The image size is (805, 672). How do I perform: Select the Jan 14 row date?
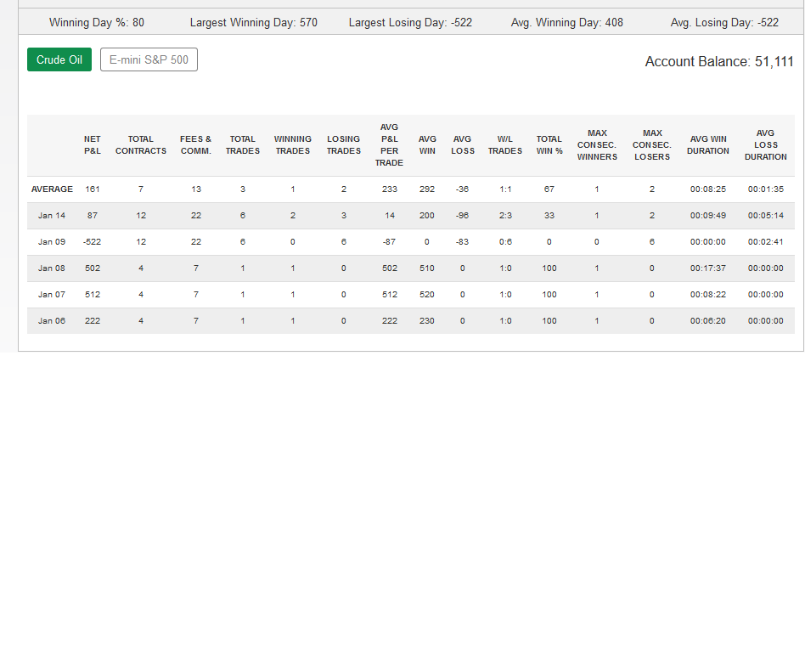[x=52, y=215]
